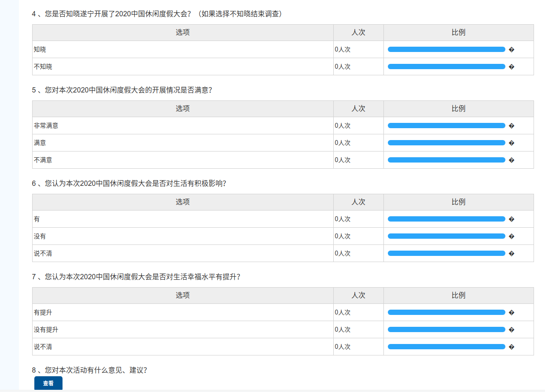The height and width of the screenshot is (392, 545).
Task: Click 比例 header in question 6 table
Action: (458, 202)
